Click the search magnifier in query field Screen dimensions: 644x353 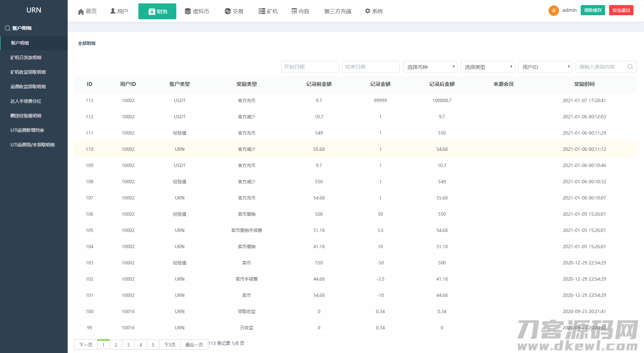tap(630, 67)
